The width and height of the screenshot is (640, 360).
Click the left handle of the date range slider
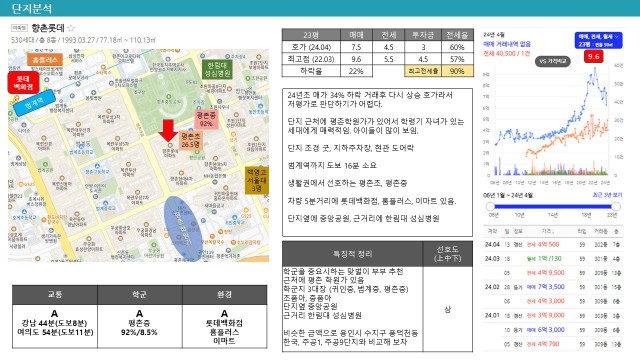point(490,207)
